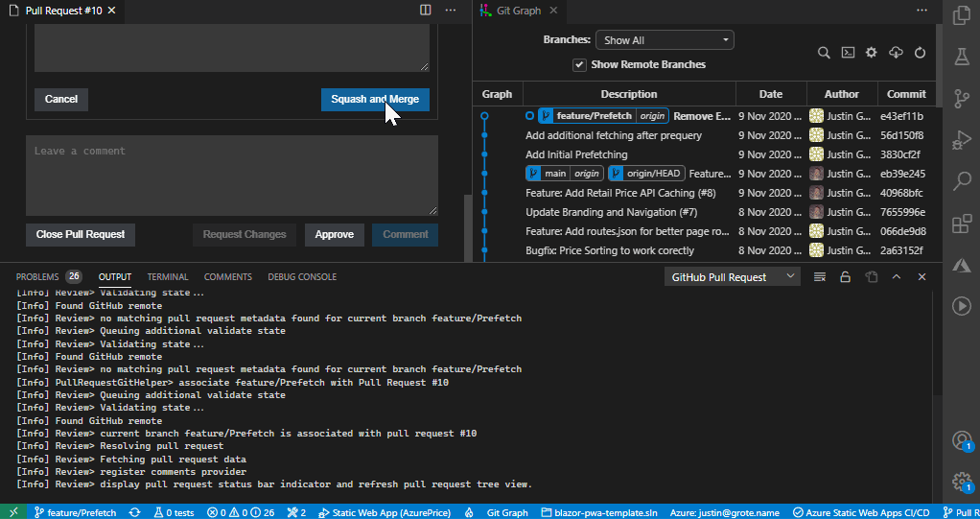
Task: Click feature/Prefetch branch in status bar
Action: coord(75,512)
